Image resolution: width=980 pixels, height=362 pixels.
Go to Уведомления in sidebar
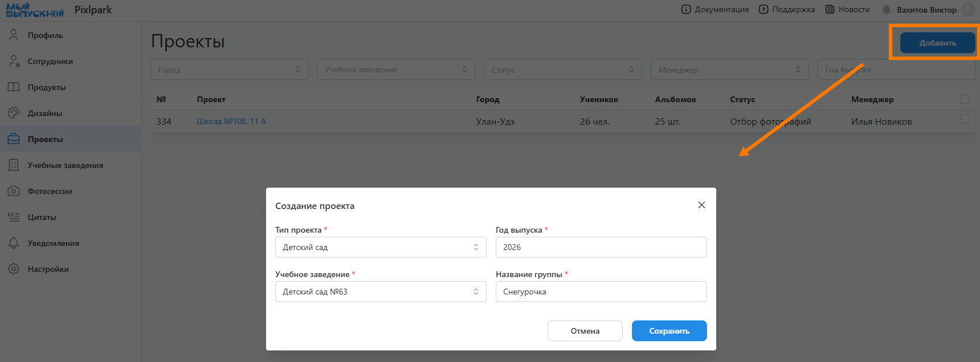tap(53, 243)
